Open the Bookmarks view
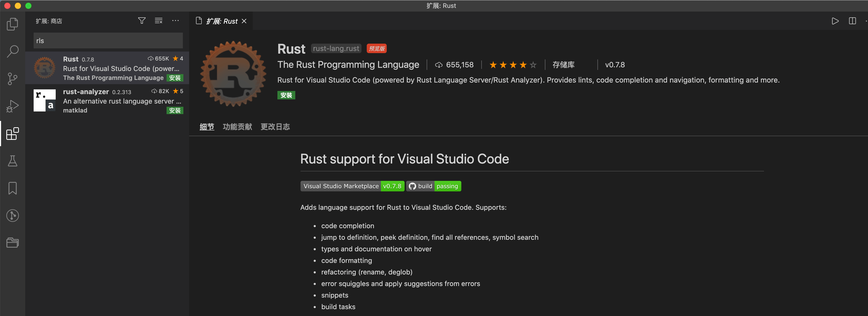 [x=12, y=188]
